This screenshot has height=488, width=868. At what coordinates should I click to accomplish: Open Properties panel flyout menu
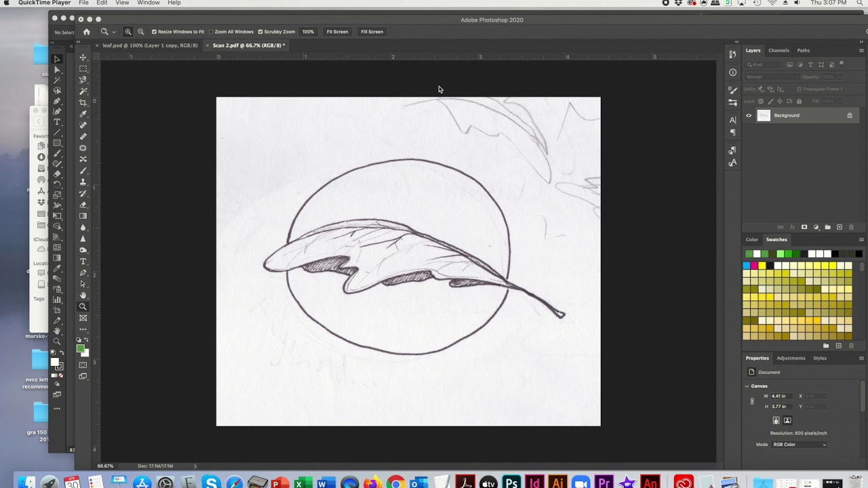tap(861, 358)
